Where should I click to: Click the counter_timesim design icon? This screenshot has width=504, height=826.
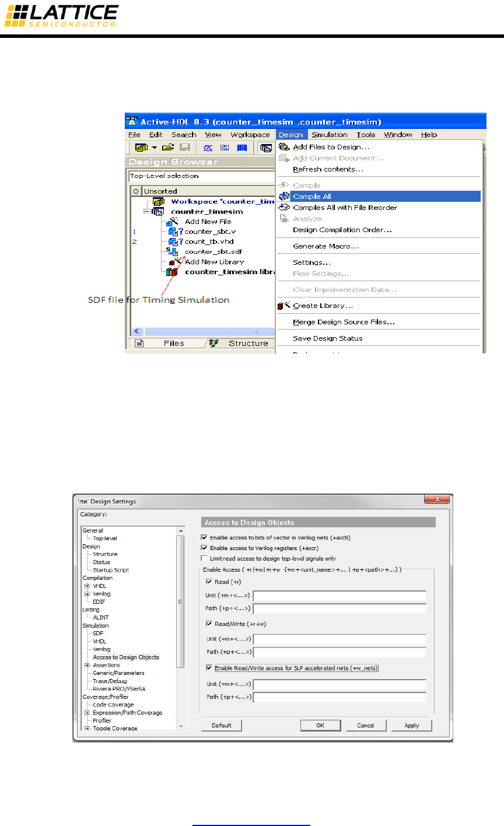point(158,211)
